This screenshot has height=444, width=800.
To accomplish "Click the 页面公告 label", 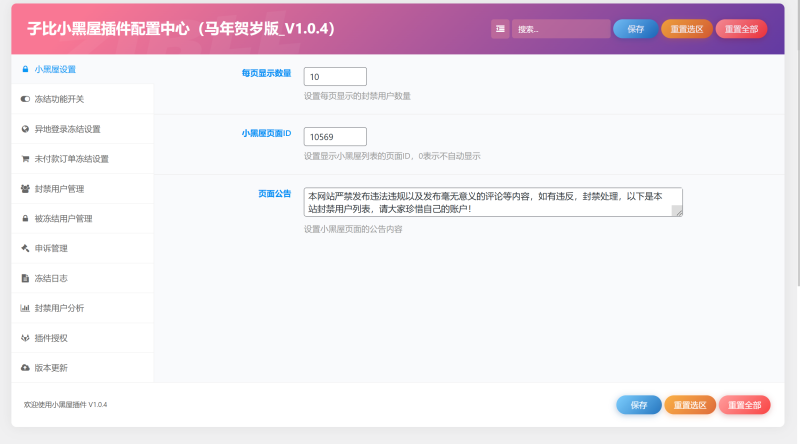I will [274, 193].
